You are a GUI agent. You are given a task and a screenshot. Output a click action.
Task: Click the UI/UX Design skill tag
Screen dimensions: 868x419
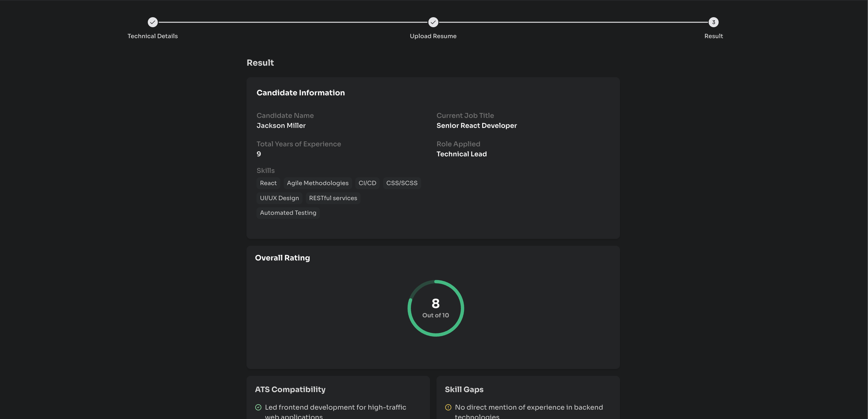279,198
